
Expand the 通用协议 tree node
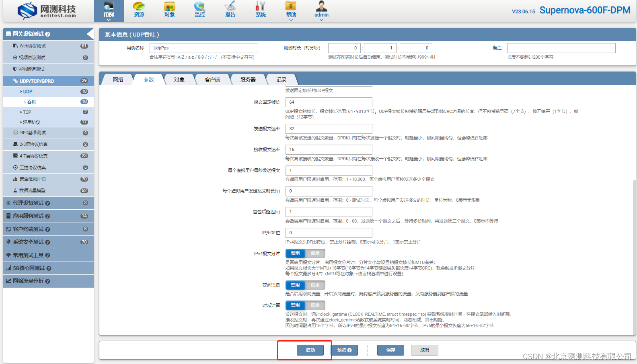pos(48,122)
